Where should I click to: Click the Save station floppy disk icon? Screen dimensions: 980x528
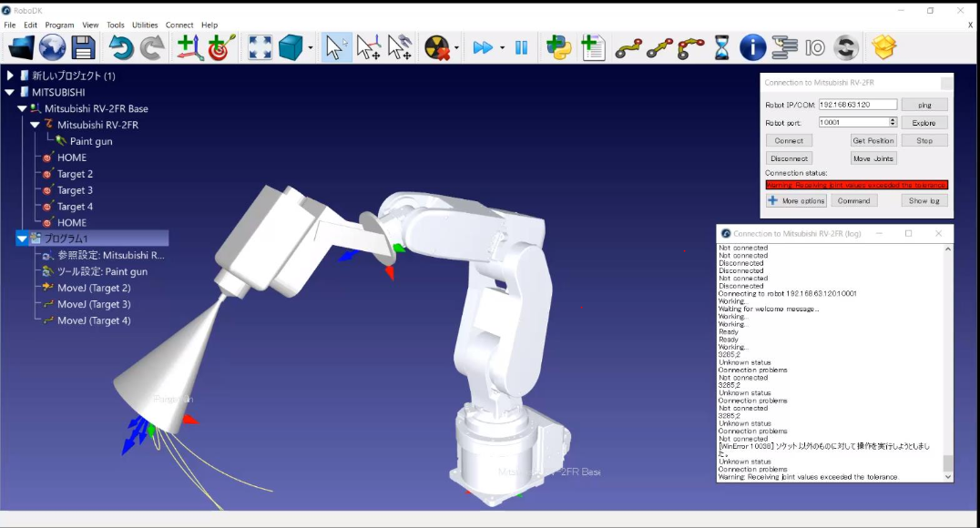coord(83,47)
